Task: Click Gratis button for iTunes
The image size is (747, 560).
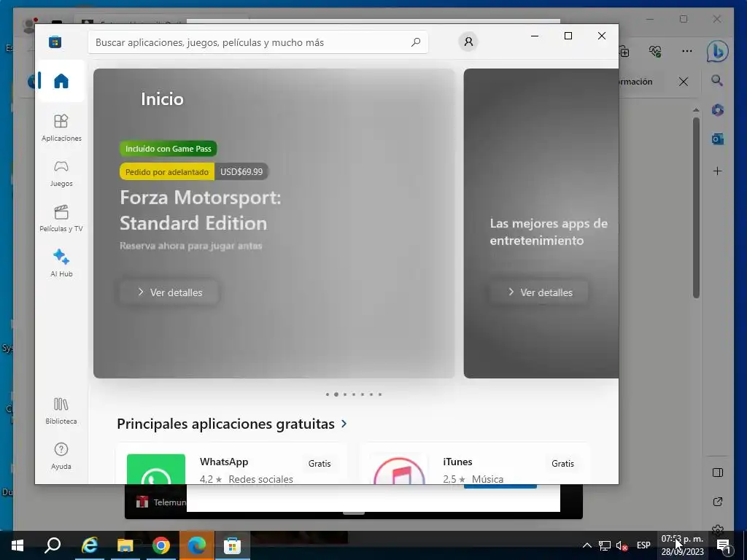Action: coord(562,463)
